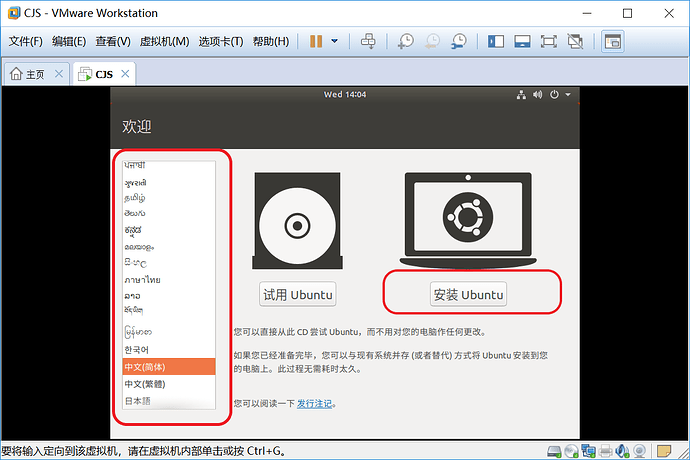
Task: Click the Ubuntu network icon in top bar
Action: 521,94
